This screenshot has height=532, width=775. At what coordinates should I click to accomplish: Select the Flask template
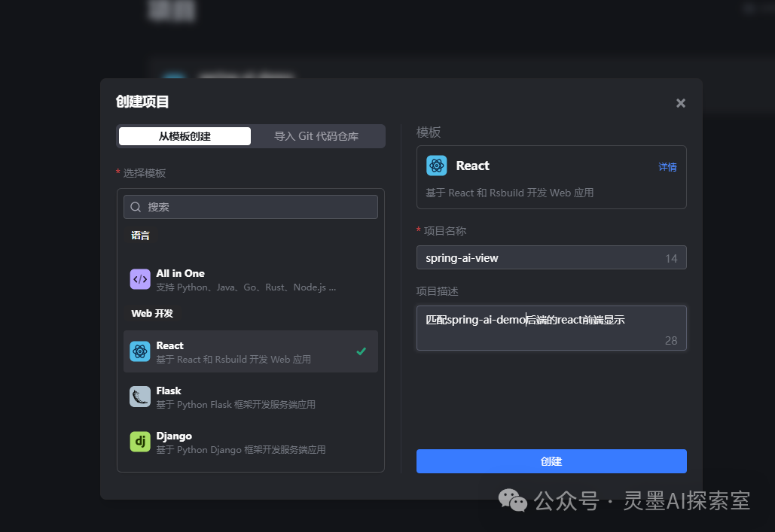point(251,397)
